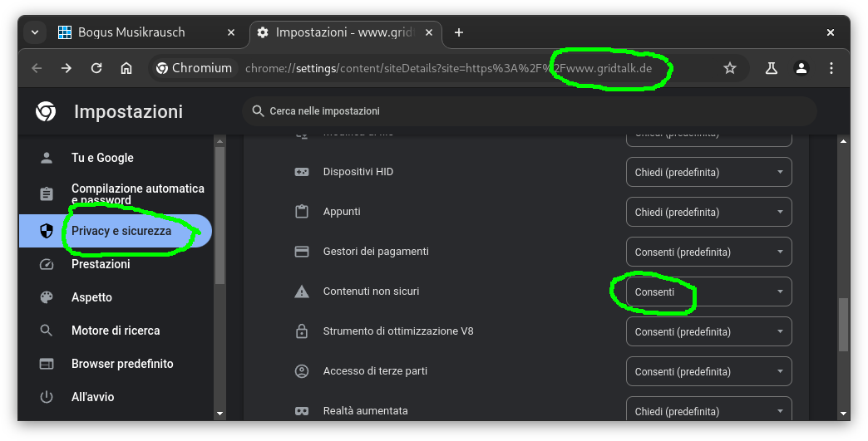Click the forward navigation arrow
The width and height of the screenshot is (868, 441).
coord(67,68)
